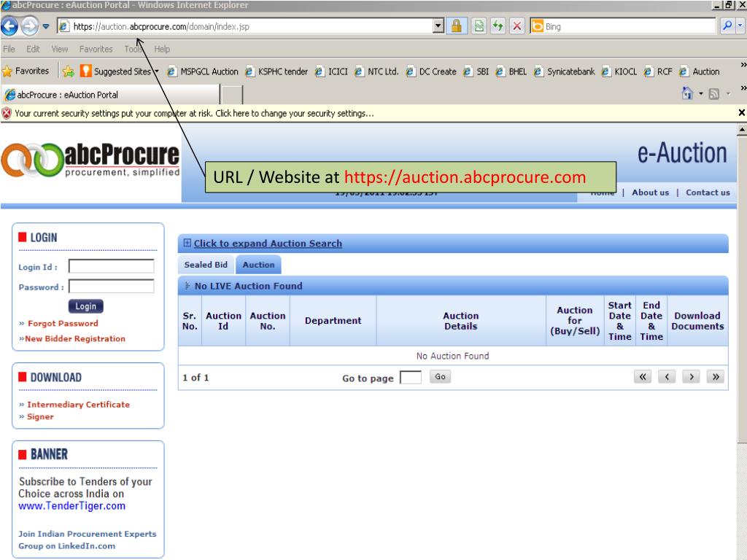Select the abcProcure : eAuction Portal tab
Image resolution: width=747 pixels, height=560 pixels.
[x=111, y=95]
